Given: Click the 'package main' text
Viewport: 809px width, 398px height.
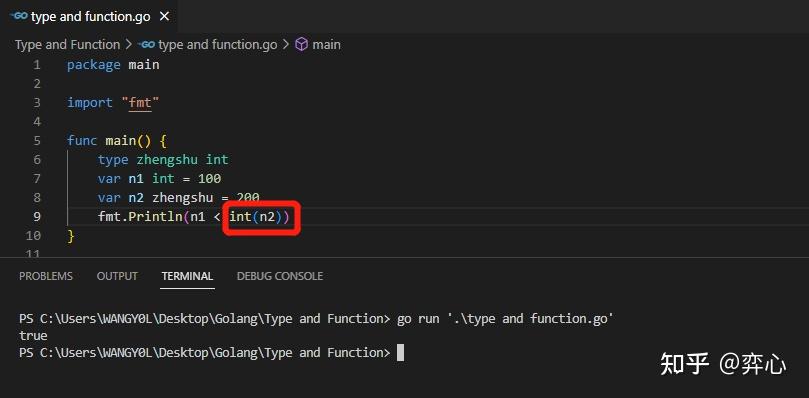Looking at the screenshot, I should [113, 65].
